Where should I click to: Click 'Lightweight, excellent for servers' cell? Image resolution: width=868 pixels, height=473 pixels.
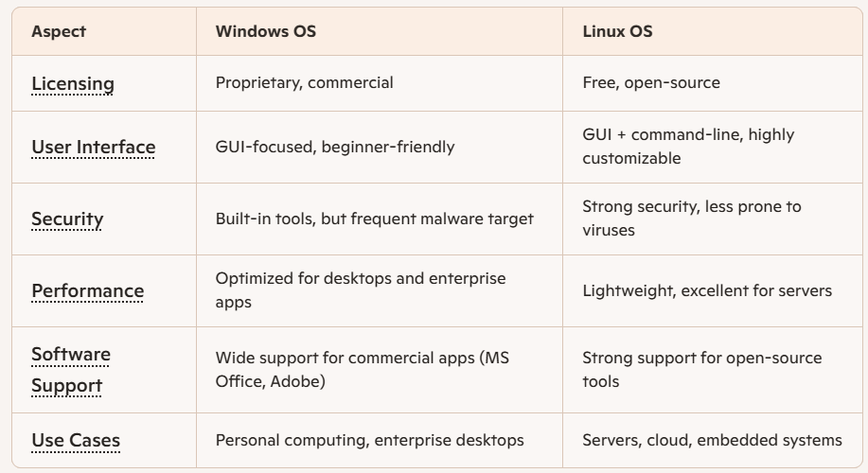point(707,290)
